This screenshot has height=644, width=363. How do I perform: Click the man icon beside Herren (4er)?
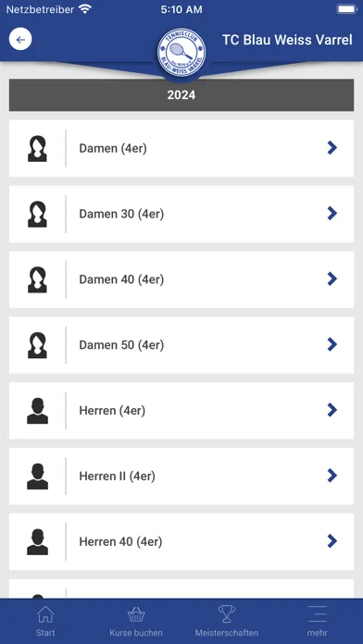[x=37, y=411]
